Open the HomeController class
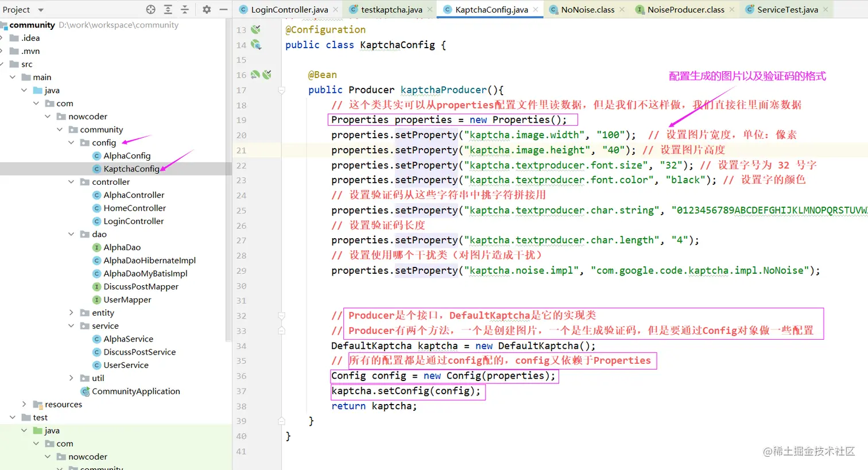Image resolution: width=868 pixels, height=470 pixels. coord(135,208)
